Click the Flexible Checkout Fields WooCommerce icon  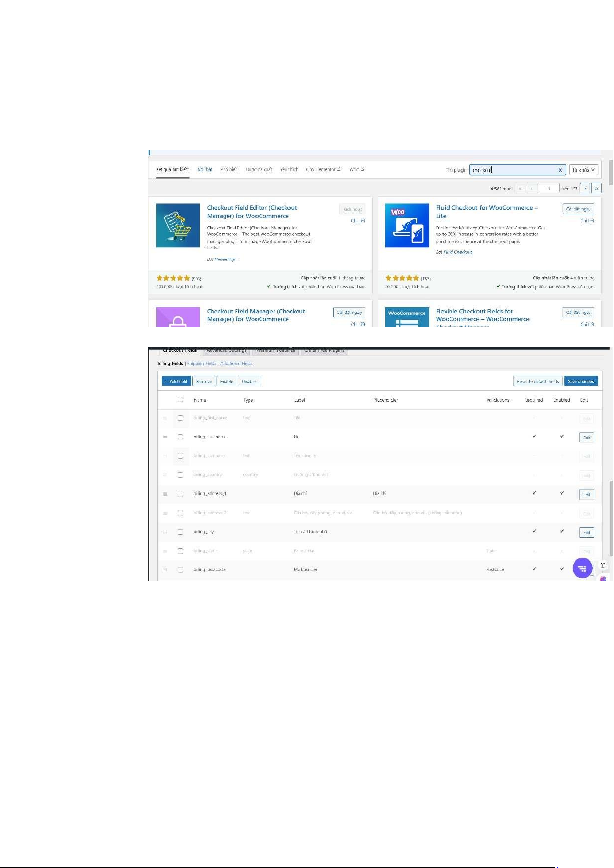pyautogui.click(x=407, y=317)
